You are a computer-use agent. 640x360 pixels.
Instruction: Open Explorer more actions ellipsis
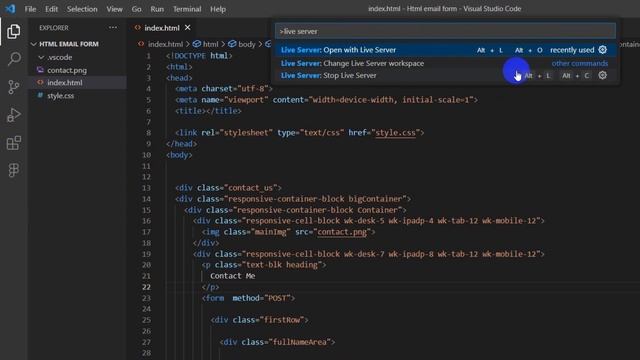coord(113,28)
